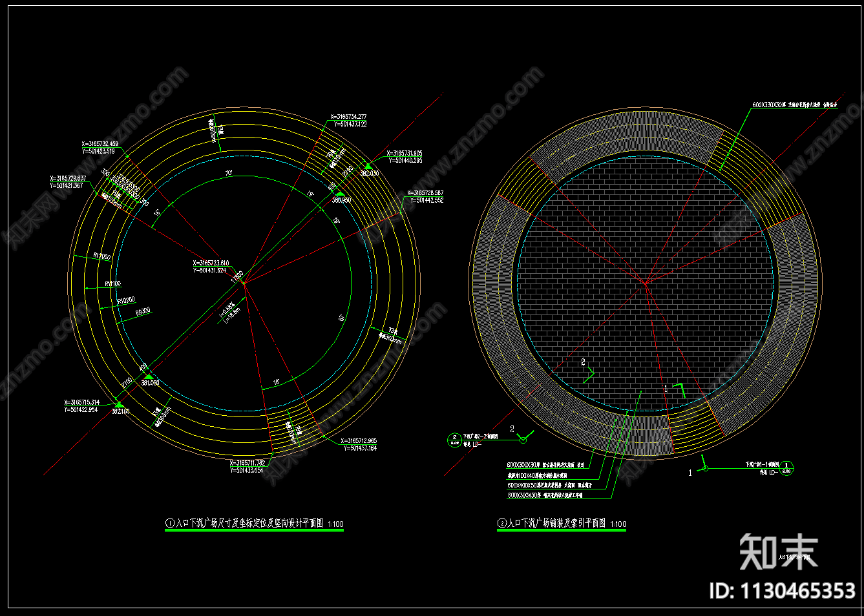Select the radius dimension R9300

click(143, 311)
